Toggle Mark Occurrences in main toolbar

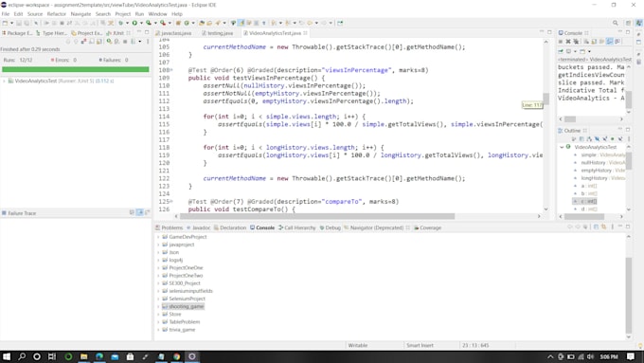(241, 23)
